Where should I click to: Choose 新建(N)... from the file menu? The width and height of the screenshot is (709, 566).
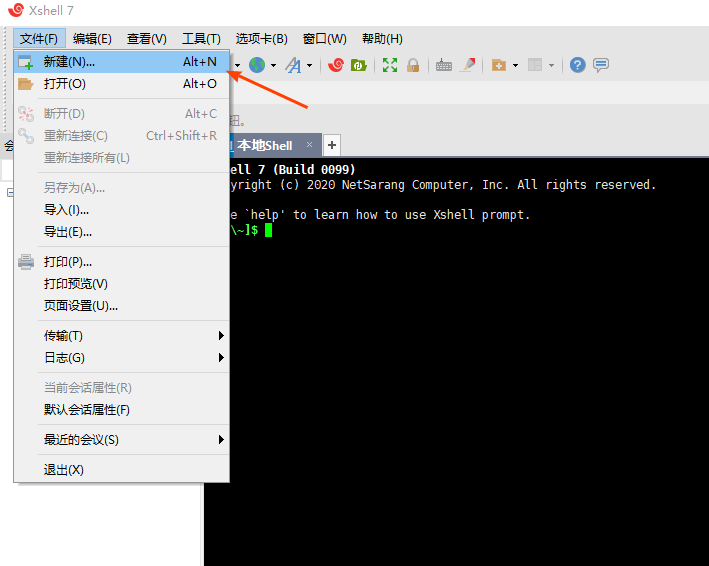tap(122, 62)
